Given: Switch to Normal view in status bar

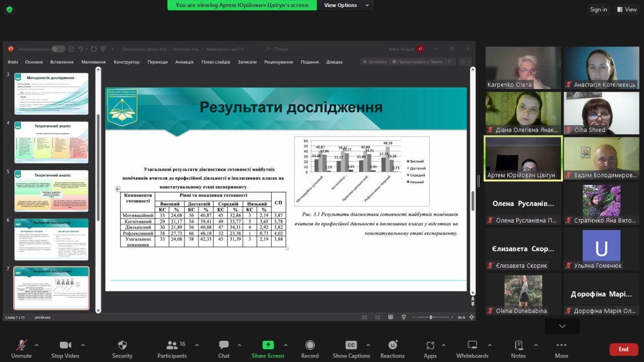Looking at the screenshot, I should pos(365,317).
